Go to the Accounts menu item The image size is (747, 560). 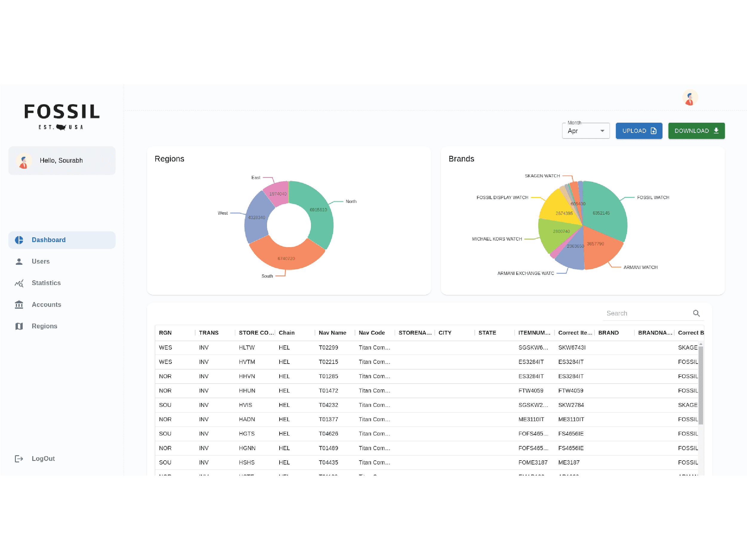[46, 305]
